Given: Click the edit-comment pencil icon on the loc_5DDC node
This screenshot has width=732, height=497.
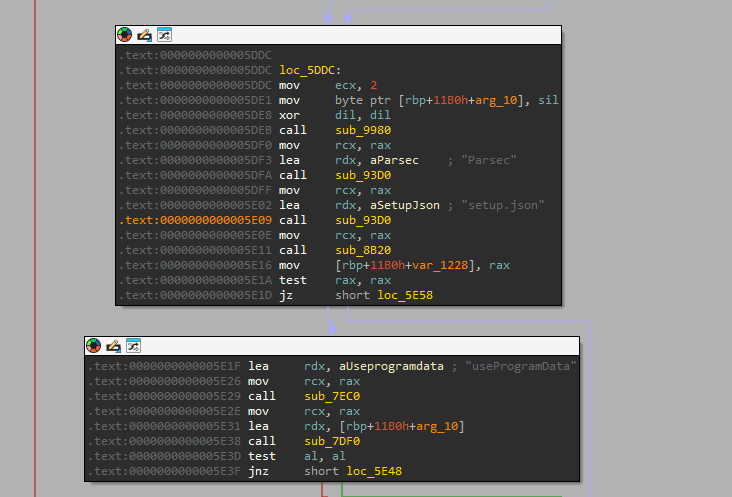Looking at the screenshot, I should 145,35.
